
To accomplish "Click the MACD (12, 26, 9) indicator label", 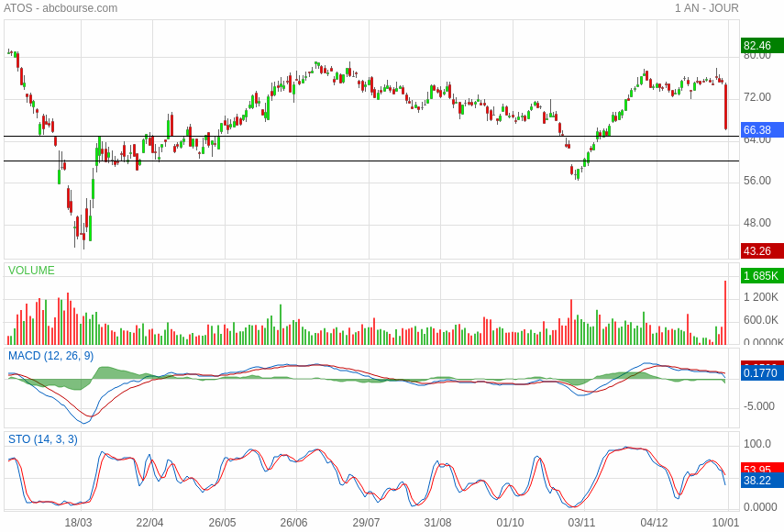I will click(50, 356).
